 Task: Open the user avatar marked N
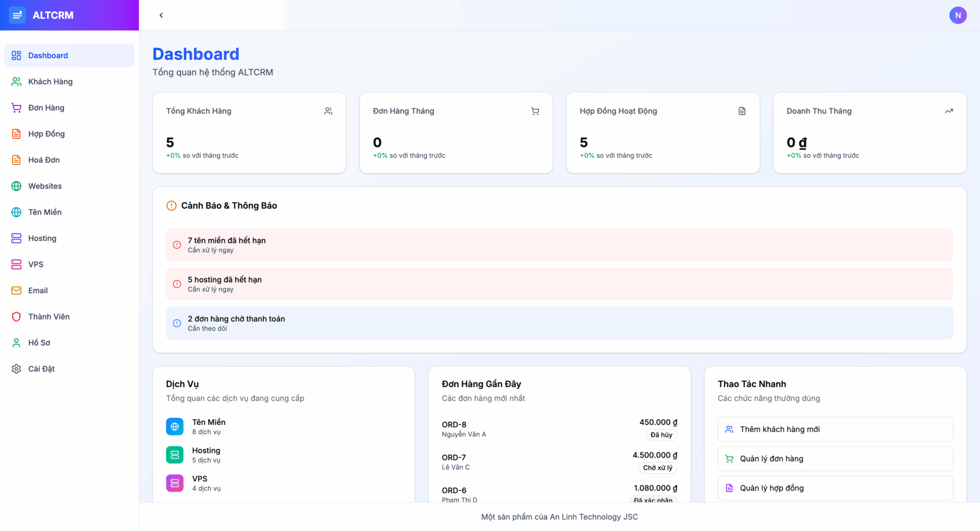pos(959,15)
